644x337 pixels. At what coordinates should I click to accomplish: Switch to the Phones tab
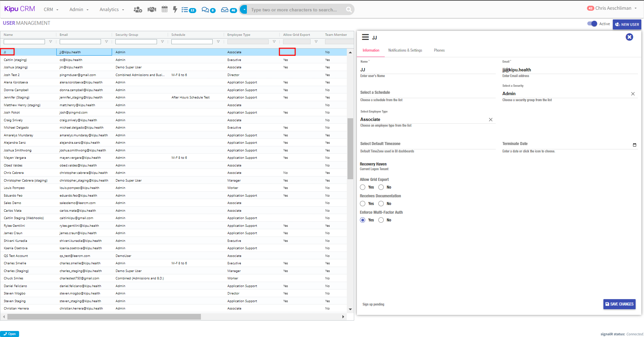439,50
